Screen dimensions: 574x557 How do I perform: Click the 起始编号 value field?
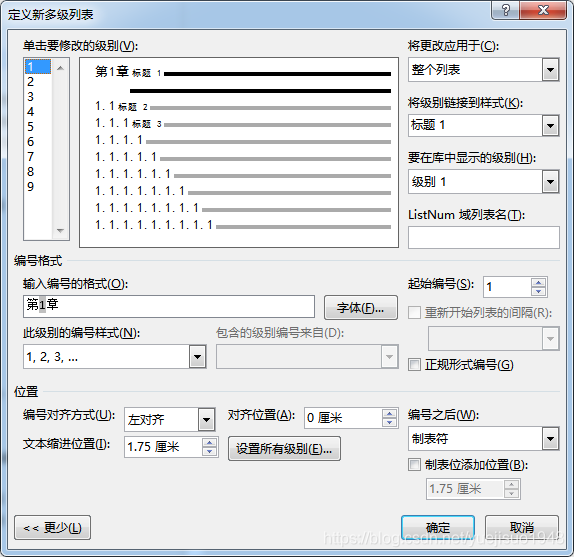pos(507,287)
